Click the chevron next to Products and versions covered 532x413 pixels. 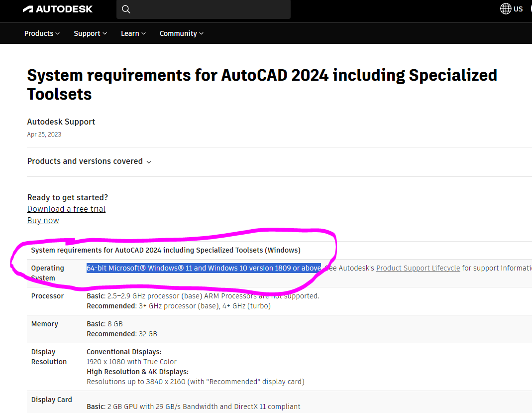coord(149,161)
